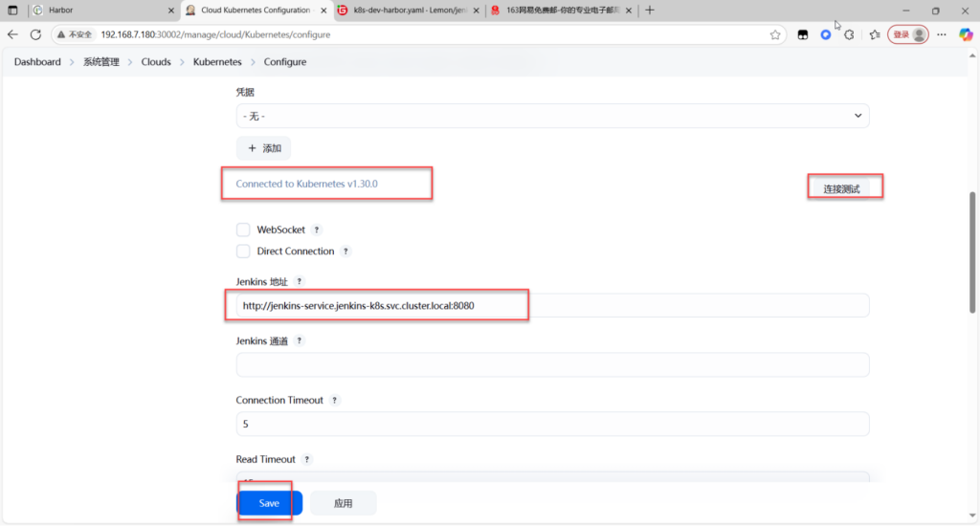Open new tab with plus icon
Image resolution: width=980 pixels, height=526 pixels.
pyautogui.click(x=651, y=10)
